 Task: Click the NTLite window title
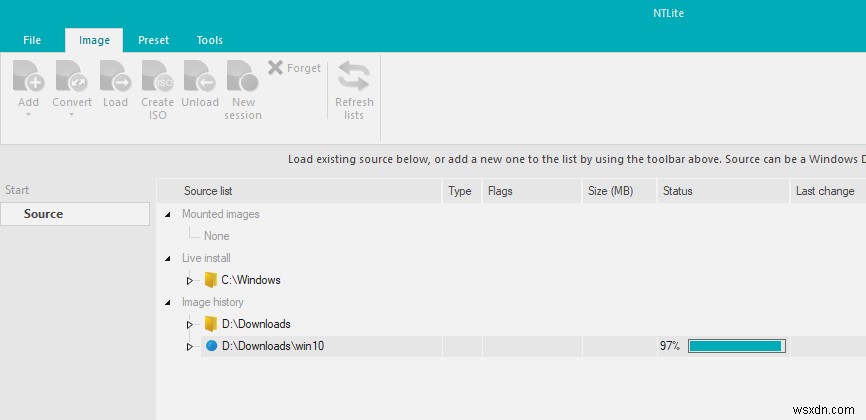pos(668,13)
